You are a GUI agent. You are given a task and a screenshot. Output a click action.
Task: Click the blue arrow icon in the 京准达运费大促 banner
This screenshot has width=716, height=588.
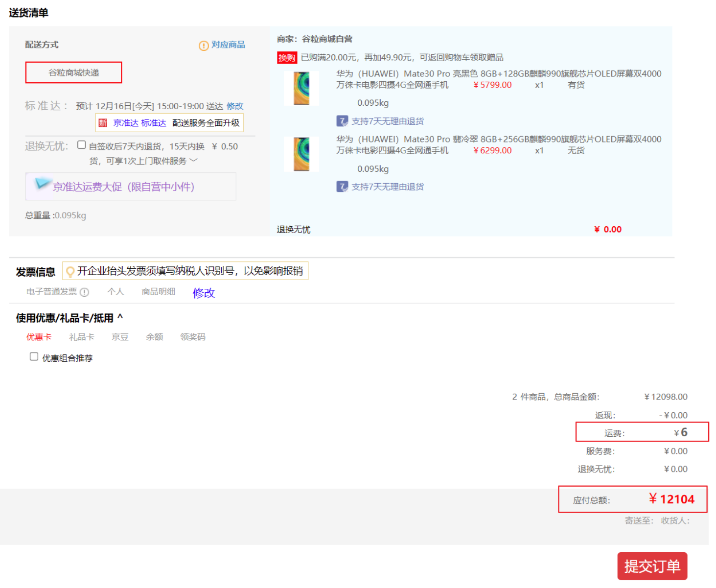point(42,184)
